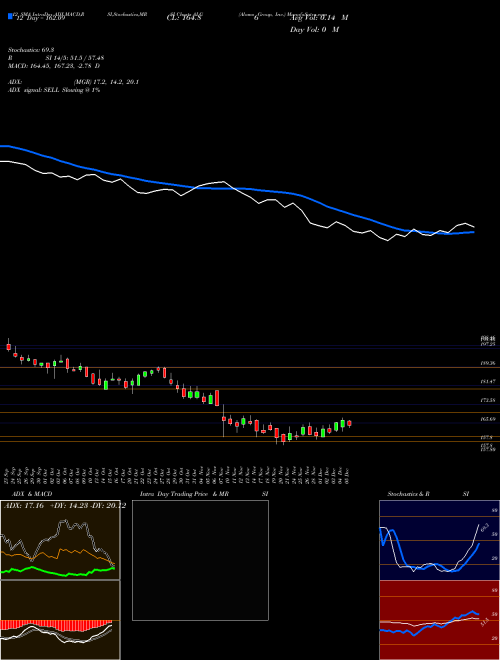Click the RSI 14/5 value line
Screen dimensions: 500x660
click(x=56, y=58)
